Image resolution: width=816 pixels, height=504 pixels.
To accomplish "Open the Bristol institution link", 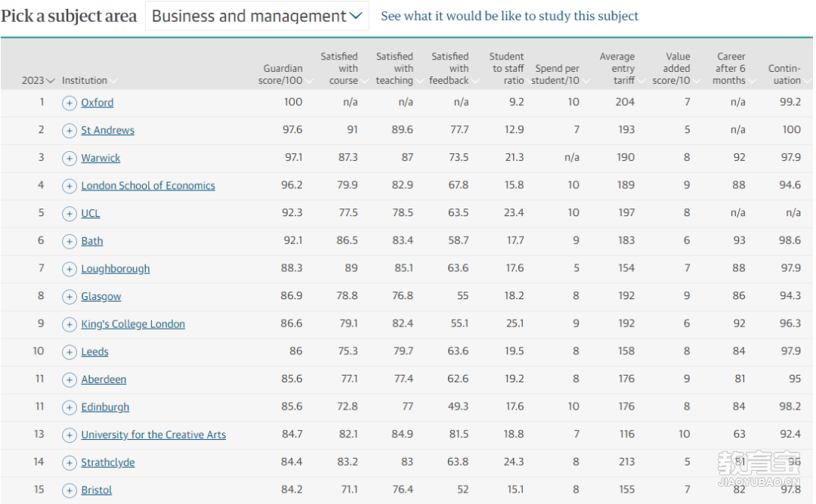I will [96, 490].
